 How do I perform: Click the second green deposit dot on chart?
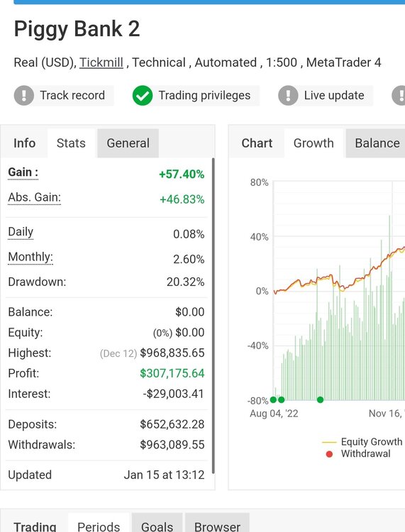[x=281, y=399]
